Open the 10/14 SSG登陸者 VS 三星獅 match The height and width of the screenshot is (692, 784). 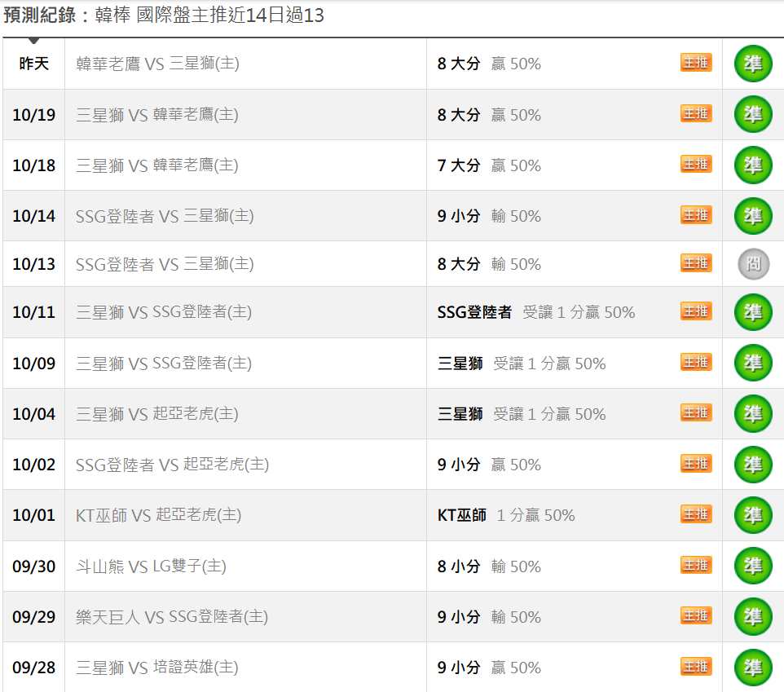click(165, 216)
